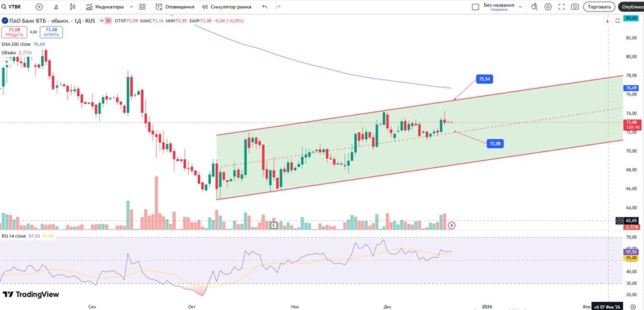644x310 pixels.
Task: Click the 55,00 RSI average label
Action: tap(631, 258)
